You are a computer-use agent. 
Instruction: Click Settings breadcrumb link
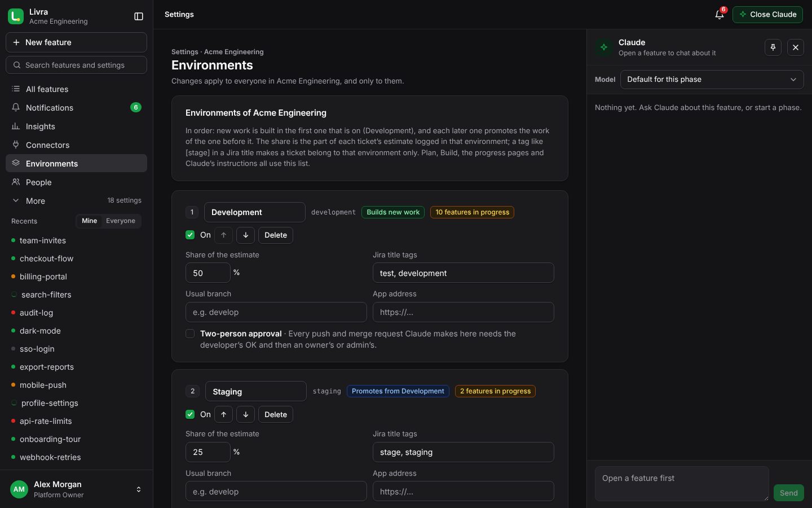[185, 52]
